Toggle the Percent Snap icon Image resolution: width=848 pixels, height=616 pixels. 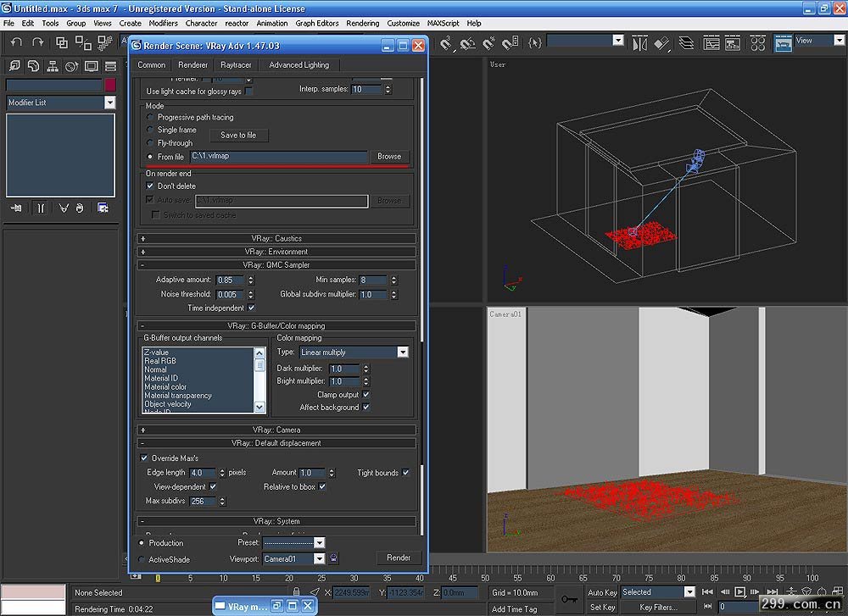tap(489, 43)
